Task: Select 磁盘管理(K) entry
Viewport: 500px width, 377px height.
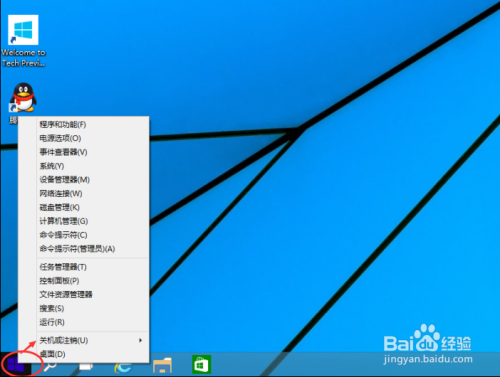Action: 83,207
